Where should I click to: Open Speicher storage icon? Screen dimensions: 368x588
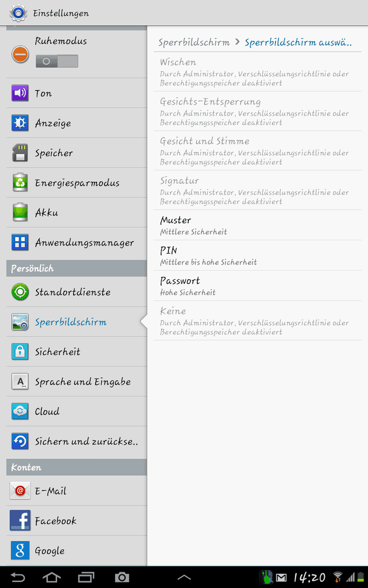(20, 152)
